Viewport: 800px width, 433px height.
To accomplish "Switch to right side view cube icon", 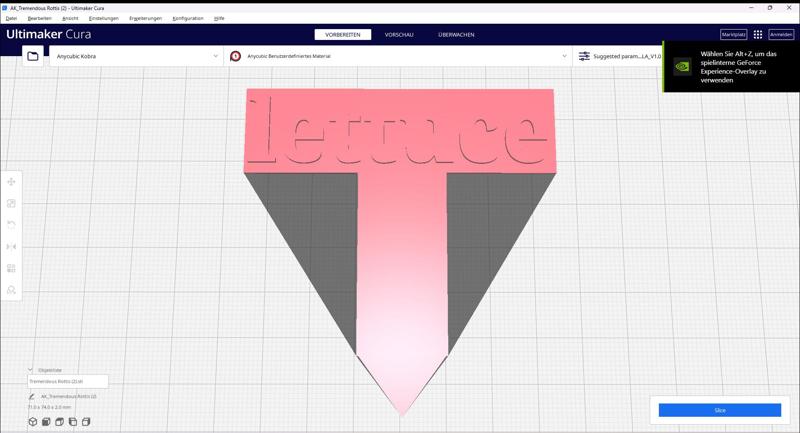I will (86, 422).
